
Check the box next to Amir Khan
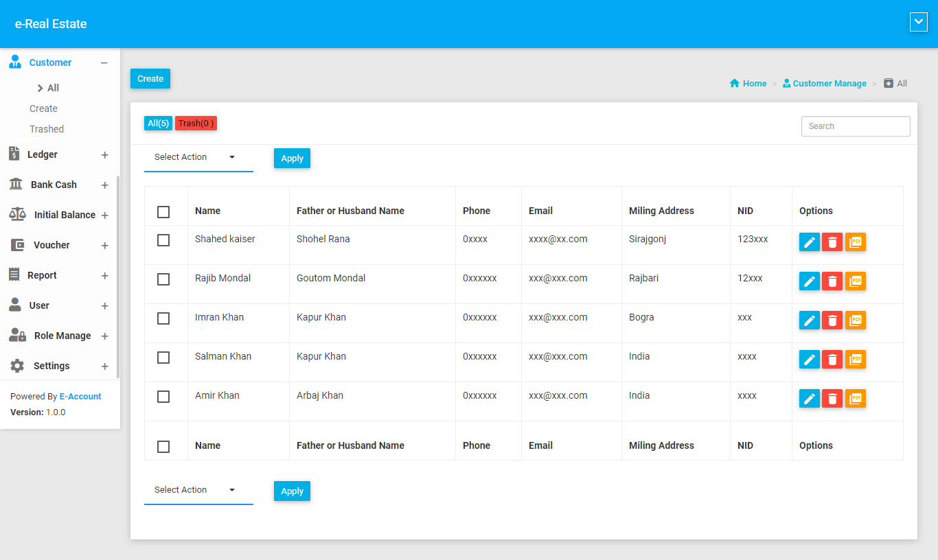(163, 397)
